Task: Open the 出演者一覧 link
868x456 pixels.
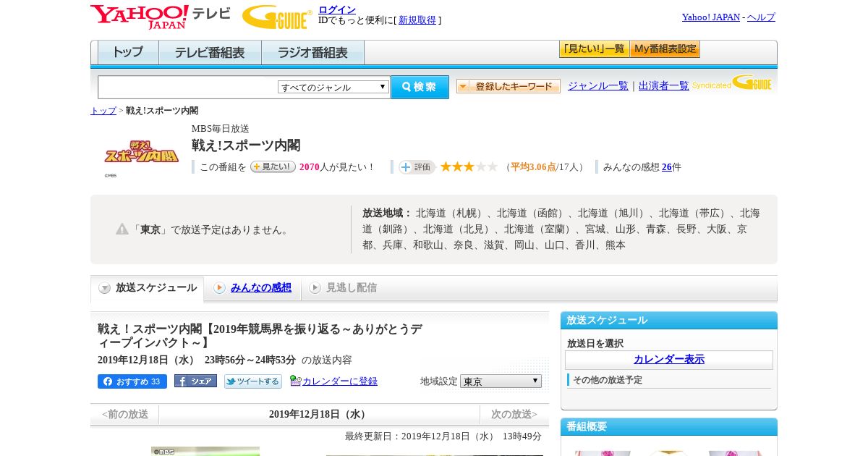Action: [x=664, y=85]
